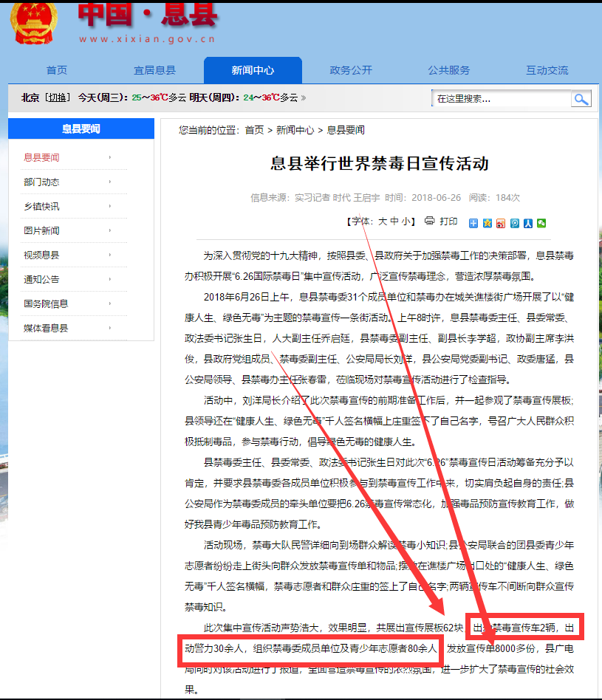Set font size to large (大)
Image resolution: width=602 pixels, height=700 pixels.
click(x=383, y=222)
